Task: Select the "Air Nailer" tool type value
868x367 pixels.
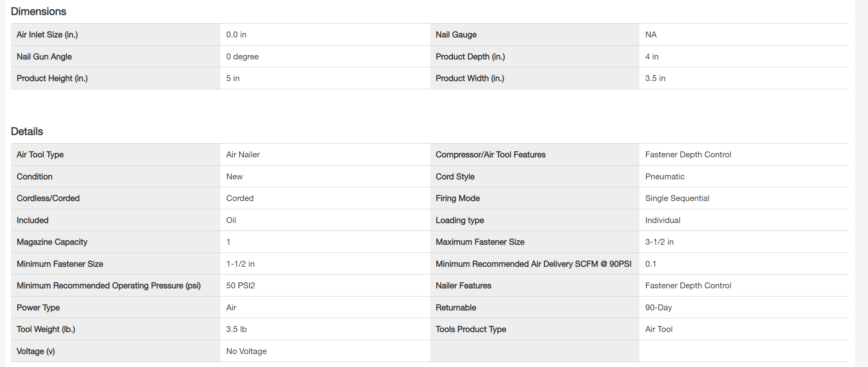Action: point(243,155)
